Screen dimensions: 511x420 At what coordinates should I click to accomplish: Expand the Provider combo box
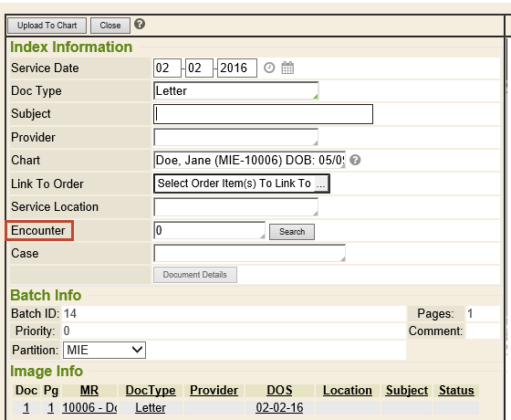(235, 137)
